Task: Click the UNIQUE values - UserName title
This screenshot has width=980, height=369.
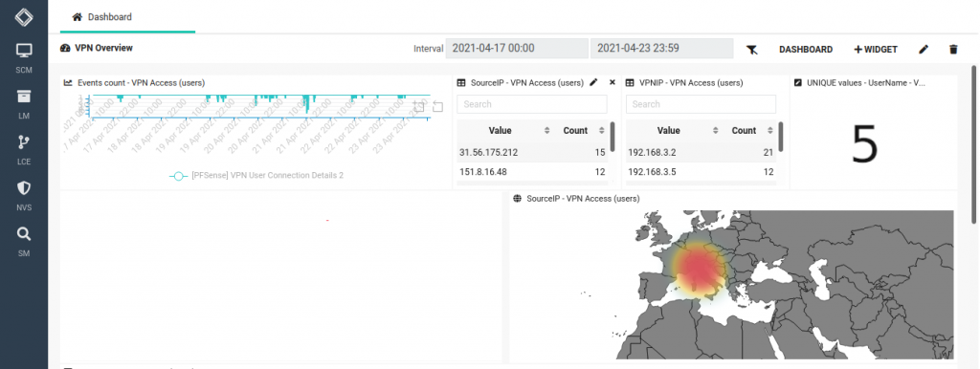Action: tap(866, 82)
